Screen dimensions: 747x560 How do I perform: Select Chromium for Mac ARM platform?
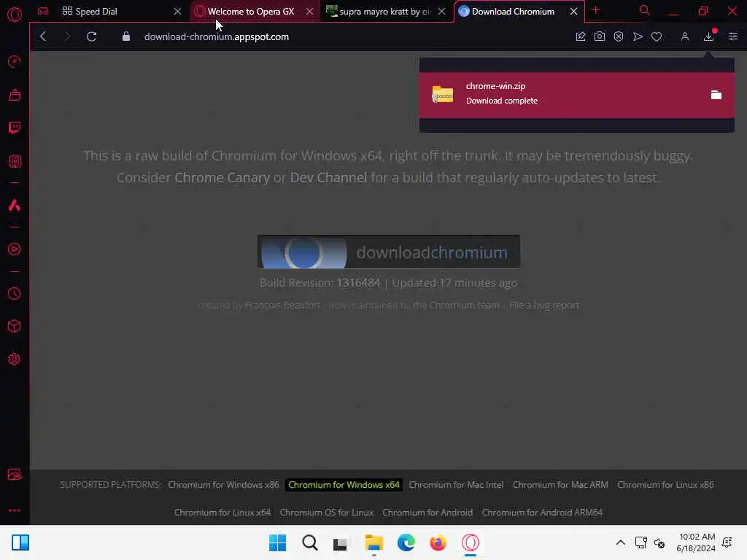pyautogui.click(x=560, y=485)
